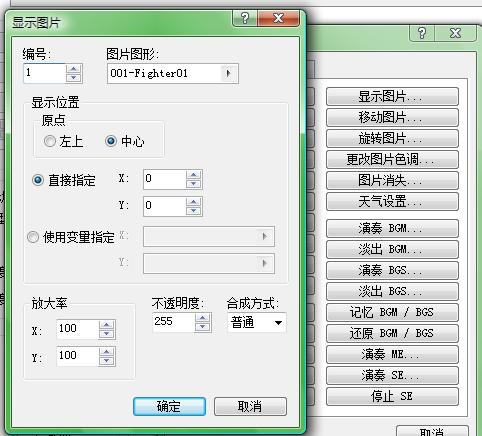Click the direct position Y input field
The width and height of the screenshot is (482, 436).
click(x=165, y=206)
